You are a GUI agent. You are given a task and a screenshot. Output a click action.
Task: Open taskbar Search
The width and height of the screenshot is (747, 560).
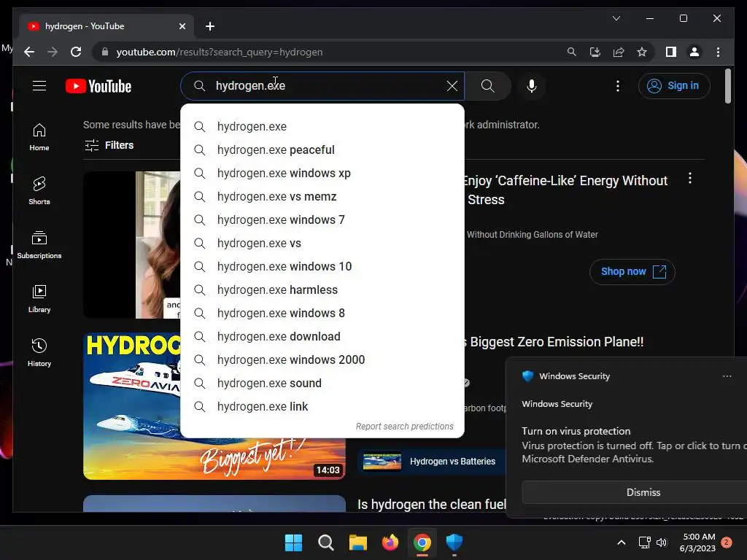tap(326, 542)
